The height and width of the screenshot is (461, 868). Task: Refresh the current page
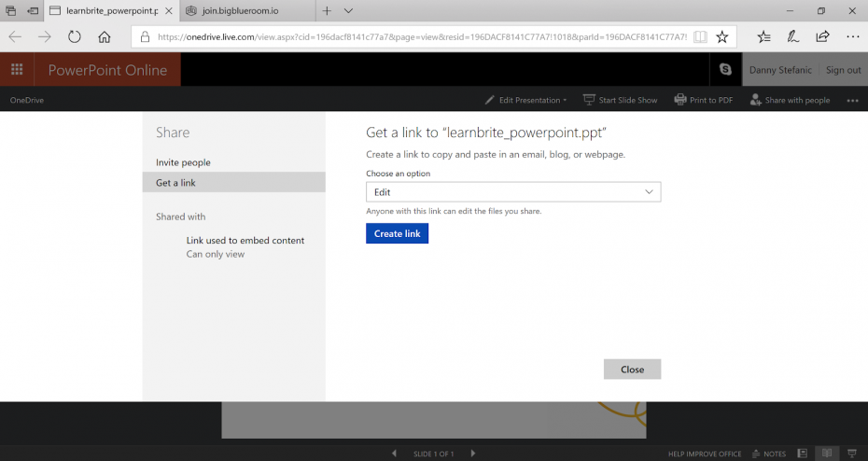click(x=75, y=37)
